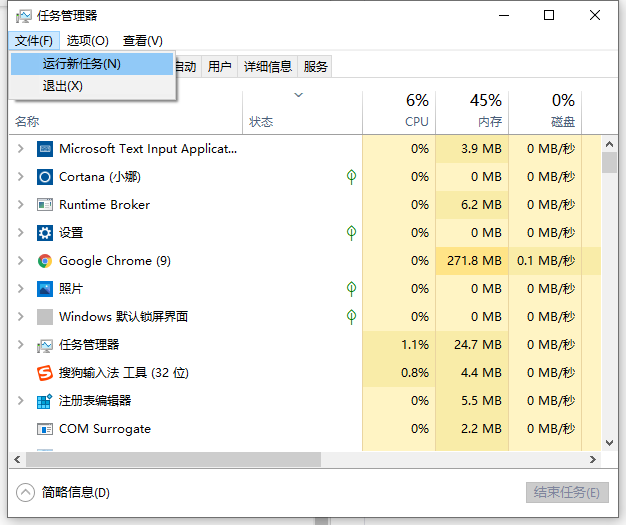Open the 服务 tab
626x525 pixels.
point(316,67)
